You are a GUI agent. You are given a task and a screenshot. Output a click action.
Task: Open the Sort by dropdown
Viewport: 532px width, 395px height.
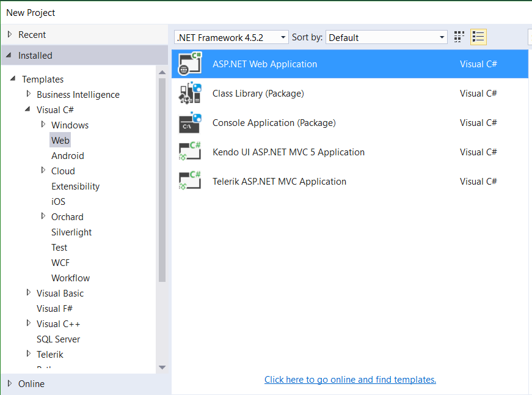tap(387, 37)
